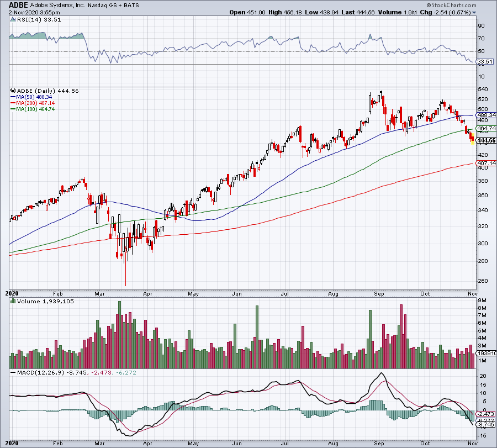The width and height of the screenshot is (497, 448).
Task: Select the blue MA(50) legend line swatch
Action: 13,97
